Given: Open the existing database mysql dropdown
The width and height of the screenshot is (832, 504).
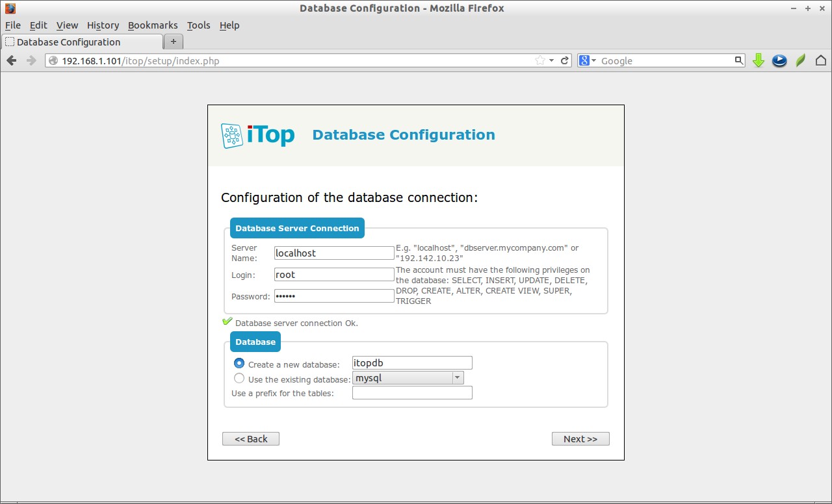Looking at the screenshot, I should coord(408,378).
